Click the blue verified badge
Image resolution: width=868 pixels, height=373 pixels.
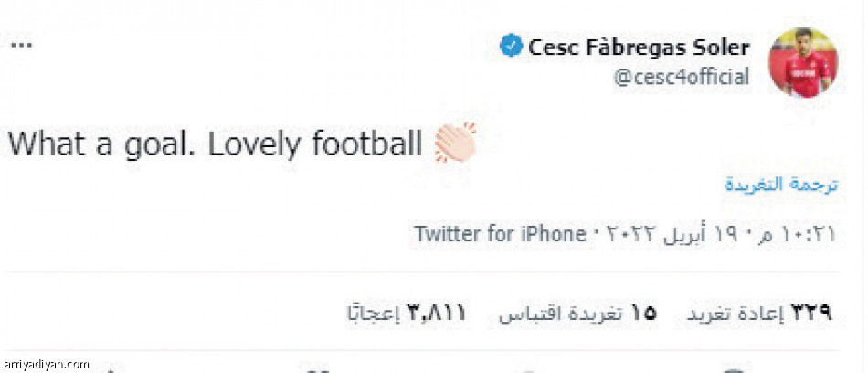coord(511,47)
